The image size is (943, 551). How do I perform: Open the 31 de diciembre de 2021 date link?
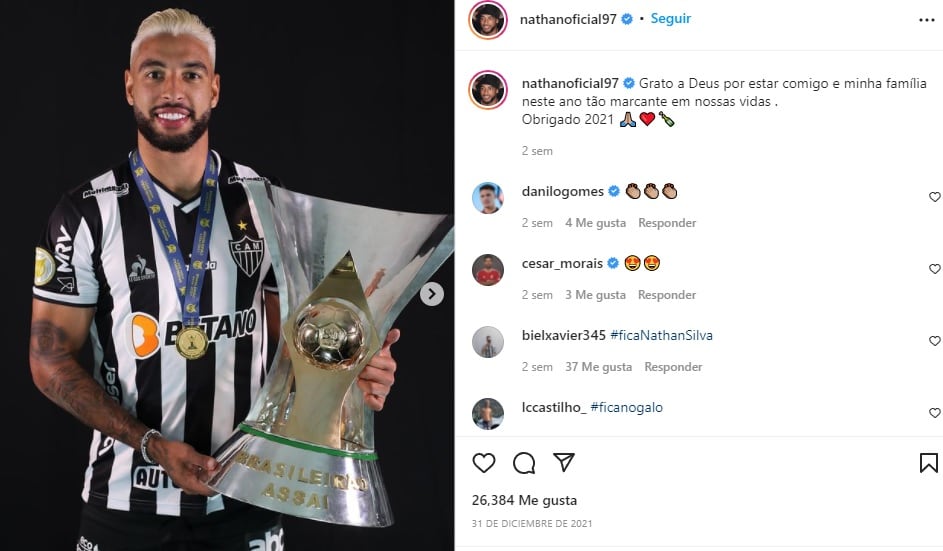pos(532,523)
